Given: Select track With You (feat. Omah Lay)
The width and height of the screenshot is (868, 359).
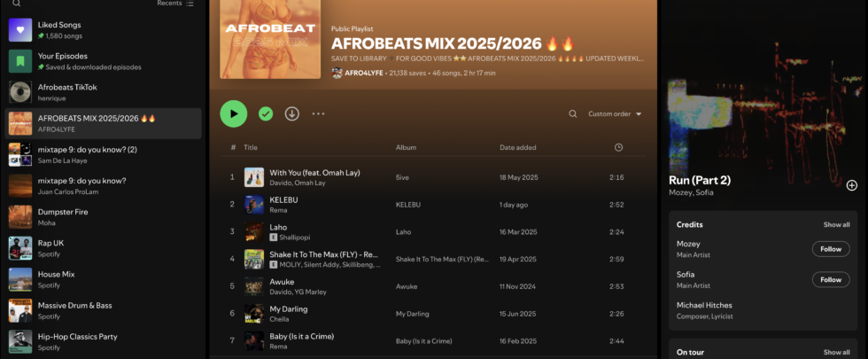Looking at the screenshot, I should 432,177.
